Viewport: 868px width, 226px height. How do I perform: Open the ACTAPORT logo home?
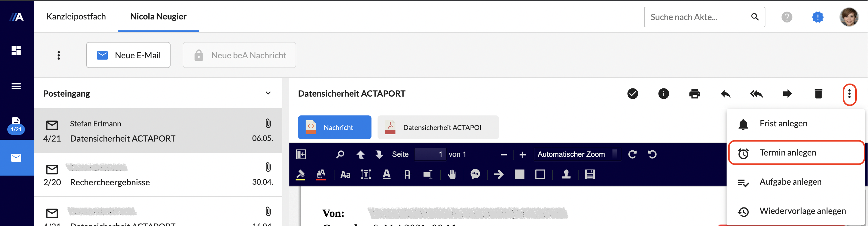click(x=16, y=16)
